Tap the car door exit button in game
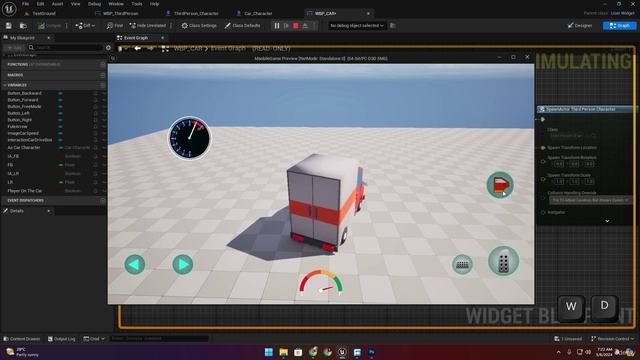Viewport: 640px width, 360px height. (500, 185)
